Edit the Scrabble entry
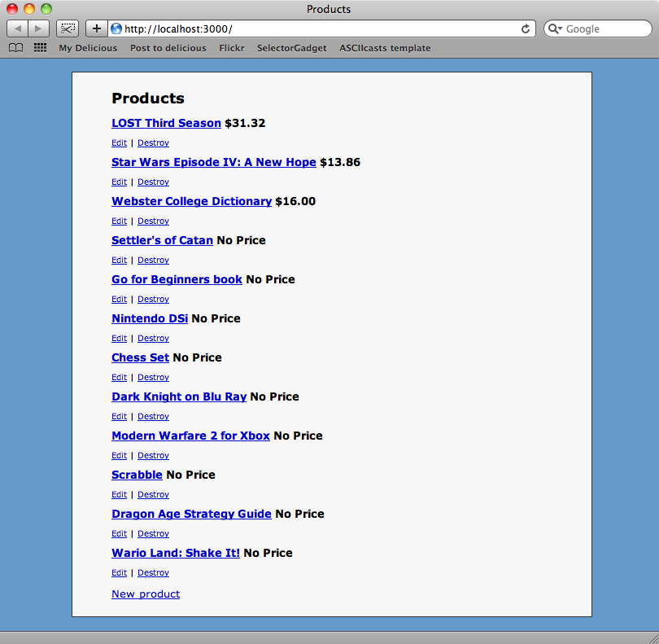 pos(120,495)
